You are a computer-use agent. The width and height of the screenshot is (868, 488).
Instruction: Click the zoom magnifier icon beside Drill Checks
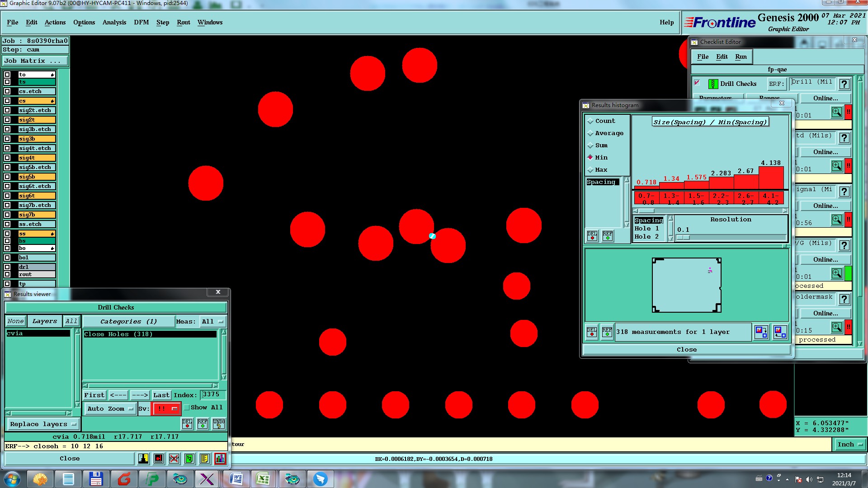[x=836, y=112]
